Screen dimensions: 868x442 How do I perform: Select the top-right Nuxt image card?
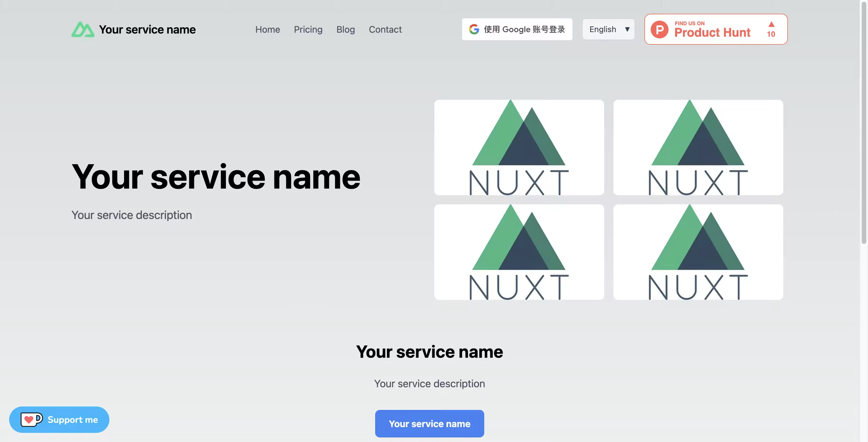[x=698, y=147]
